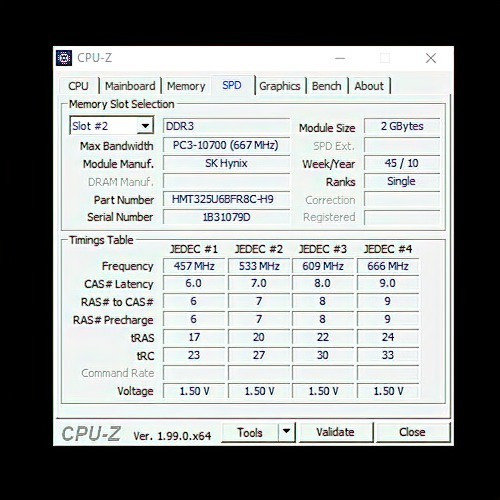
Task: Click the Memory Slot Selection group label
Action: (122, 104)
